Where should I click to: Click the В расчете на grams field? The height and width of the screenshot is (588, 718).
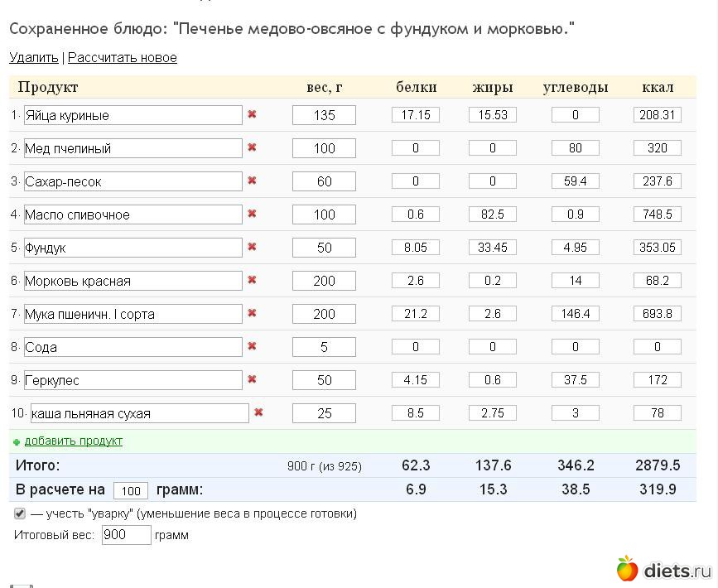[131, 490]
